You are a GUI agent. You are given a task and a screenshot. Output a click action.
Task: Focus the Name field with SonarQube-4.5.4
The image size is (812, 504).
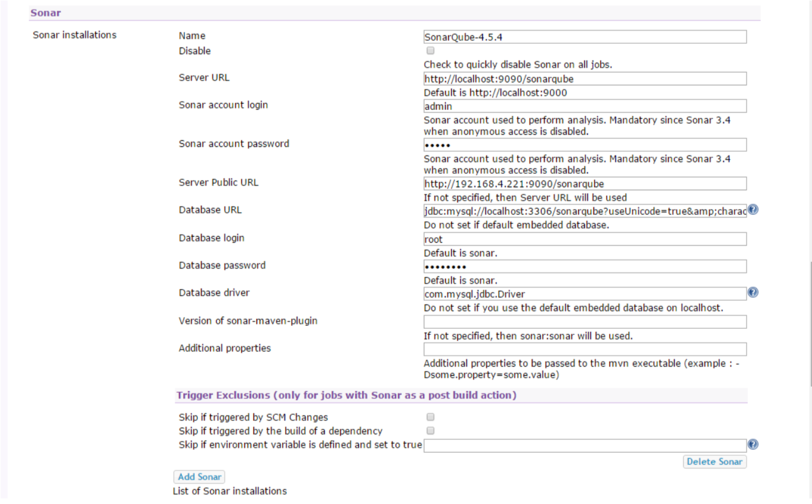tap(585, 37)
